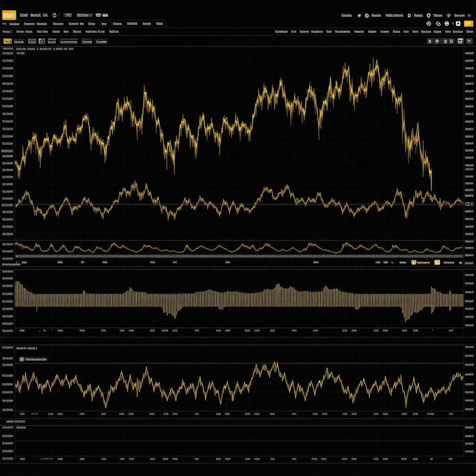Image resolution: width=476 pixels, height=476 pixels.
Task: Click the white oval ring icon in top bar
Action: (429, 15)
